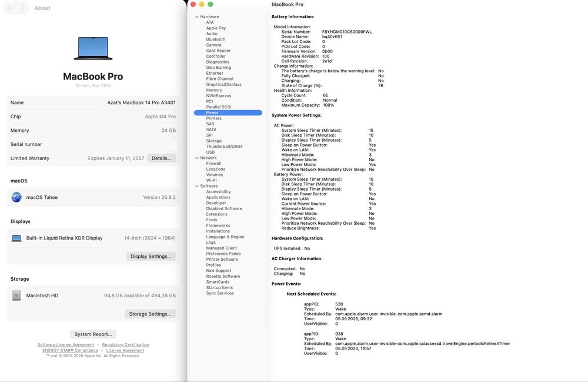Select Applications in the sidebar
The width and height of the screenshot is (588, 382).
(218, 197)
